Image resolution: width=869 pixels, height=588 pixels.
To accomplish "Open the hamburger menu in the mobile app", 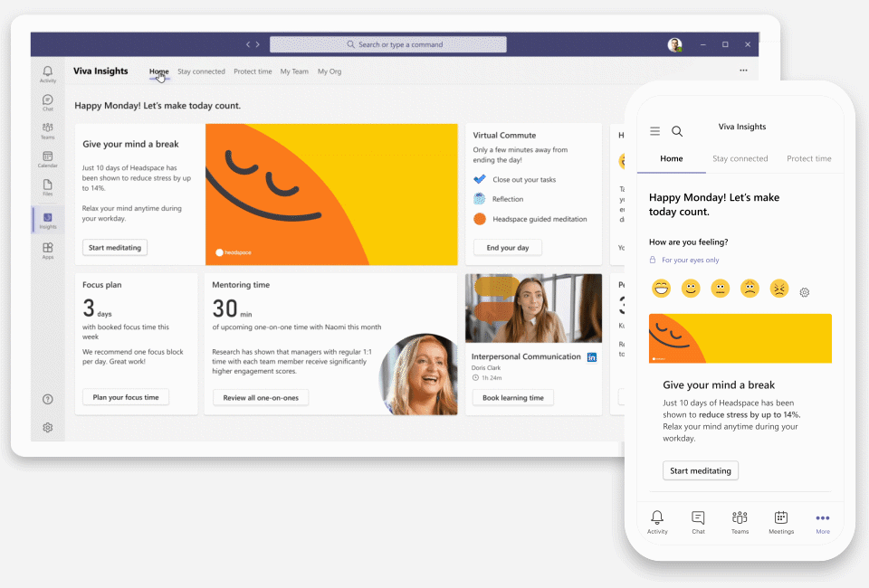I will pyautogui.click(x=654, y=130).
